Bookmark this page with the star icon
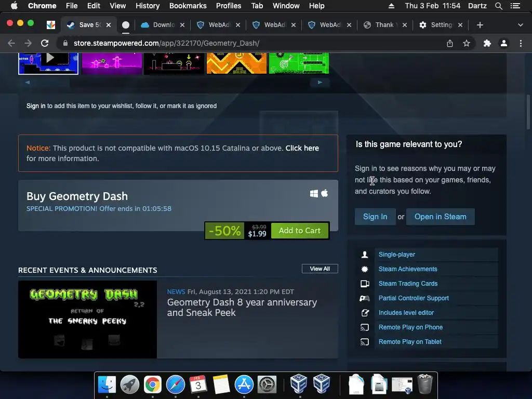Viewport: 532px width, 399px height. [467, 43]
